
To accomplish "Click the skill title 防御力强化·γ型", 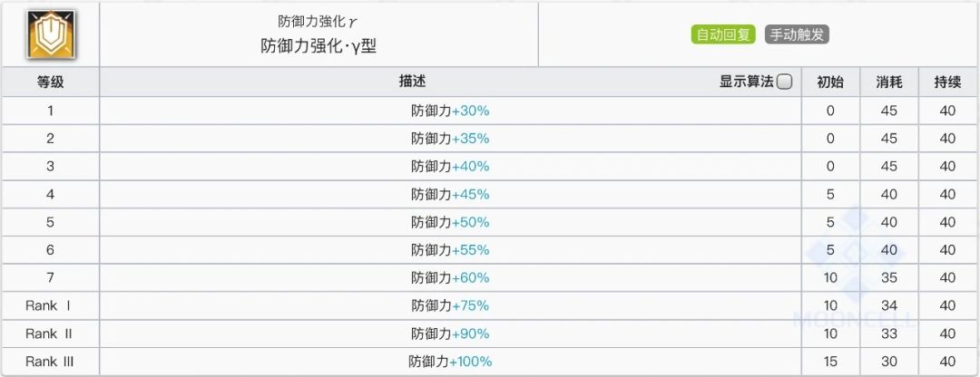I will (318, 46).
